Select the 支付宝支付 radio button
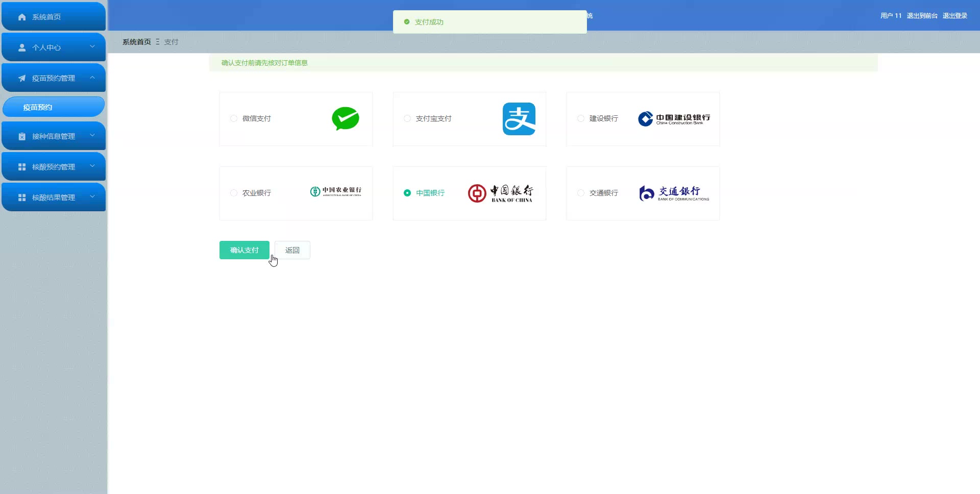Viewport: 980px width, 494px height. point(407,118)
